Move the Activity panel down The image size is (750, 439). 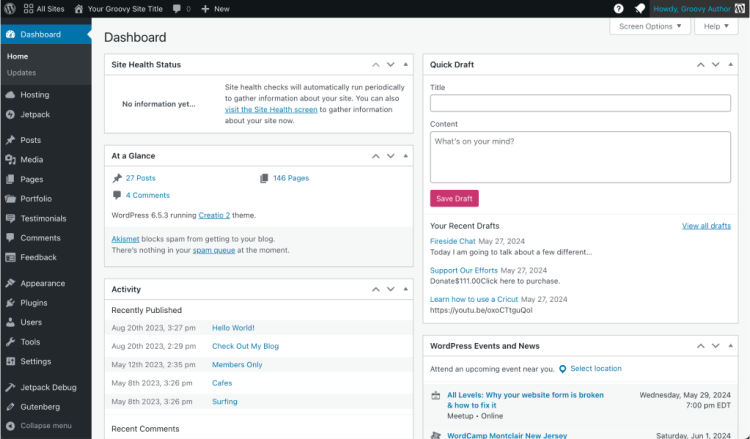pos(391,289)
